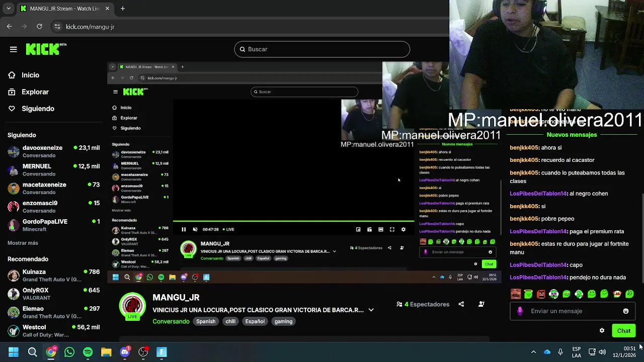Viewport: 644px width, 362px height.
Task: Show hidden tray icons chevron
Action: [x=533, y=352]
